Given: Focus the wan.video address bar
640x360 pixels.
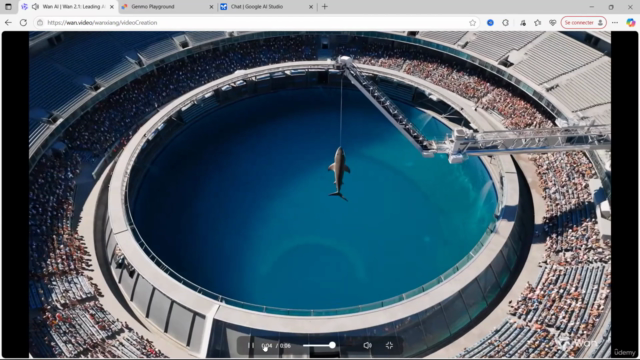Looking at the screenshot, I should [257, 22].
